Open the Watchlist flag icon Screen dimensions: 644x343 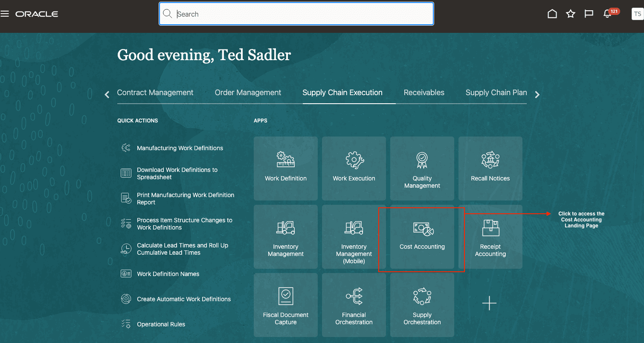pos(589,14)
